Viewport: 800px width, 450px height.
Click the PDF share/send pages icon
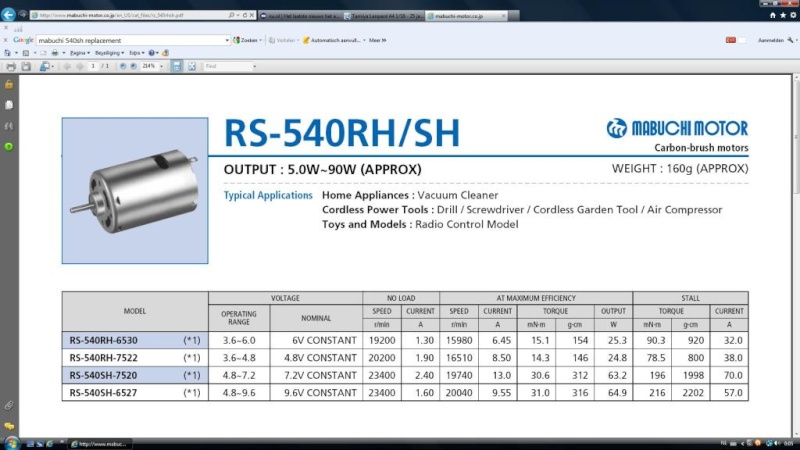(45, 66)
